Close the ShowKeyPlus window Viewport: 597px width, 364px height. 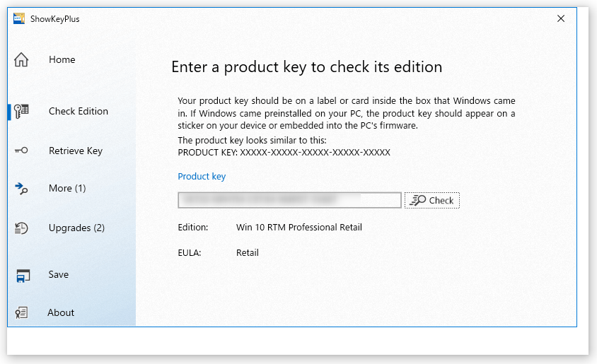561,18
